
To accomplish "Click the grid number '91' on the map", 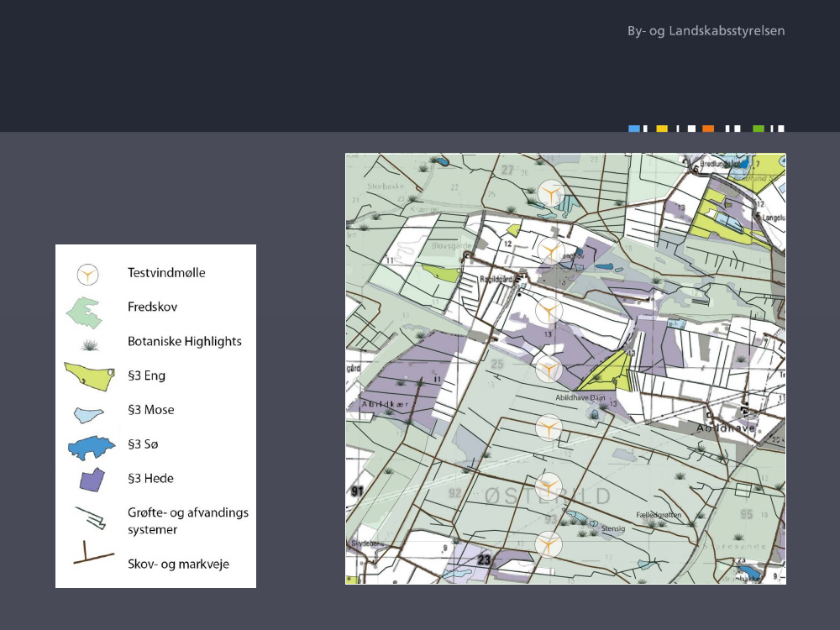I will coord(357,491).
